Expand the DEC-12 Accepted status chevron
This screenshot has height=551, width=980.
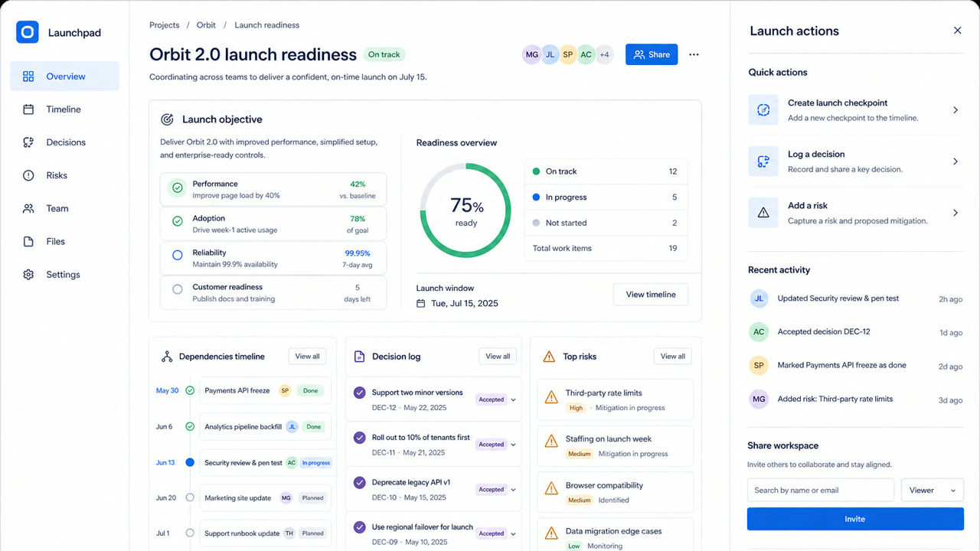513,399
